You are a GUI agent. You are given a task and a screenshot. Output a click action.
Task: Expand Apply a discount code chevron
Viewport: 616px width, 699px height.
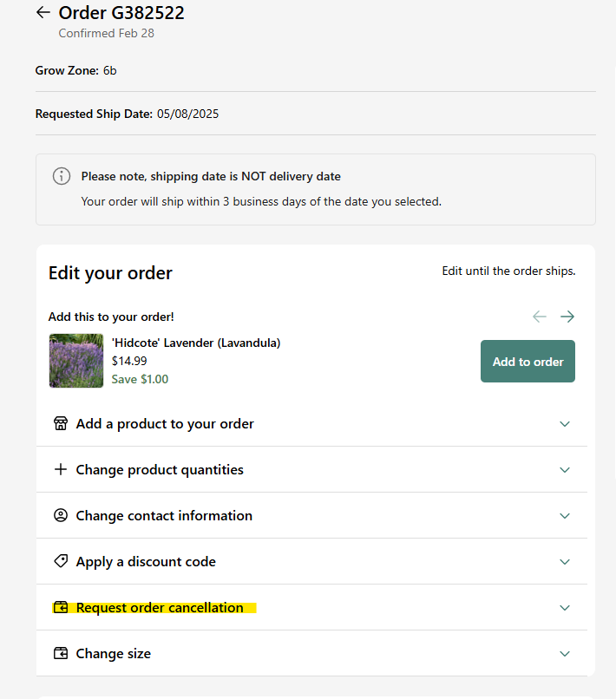565,562
